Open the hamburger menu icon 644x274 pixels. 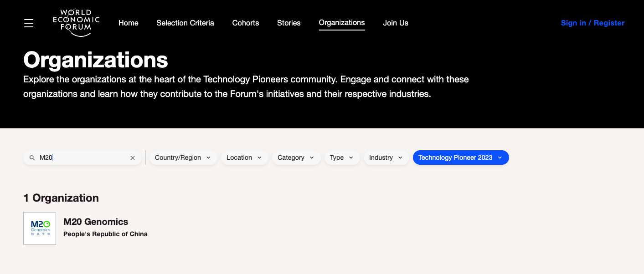(x=29, y=23)
